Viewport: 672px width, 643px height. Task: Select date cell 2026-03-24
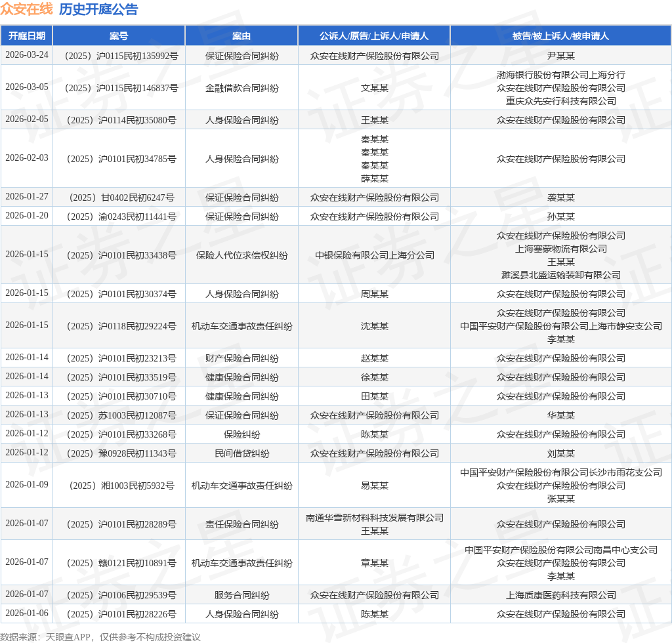(x=26, y=55)
